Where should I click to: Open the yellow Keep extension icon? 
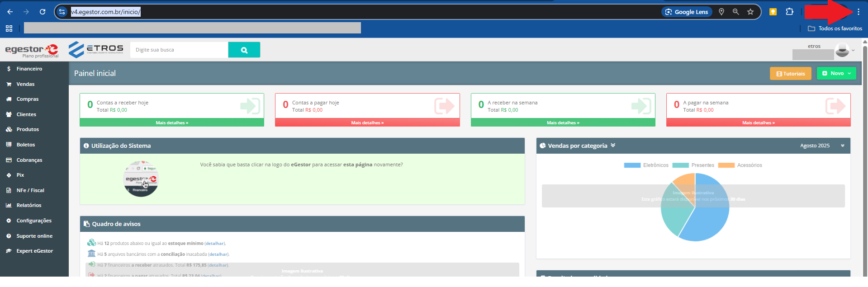click(773, 12)
